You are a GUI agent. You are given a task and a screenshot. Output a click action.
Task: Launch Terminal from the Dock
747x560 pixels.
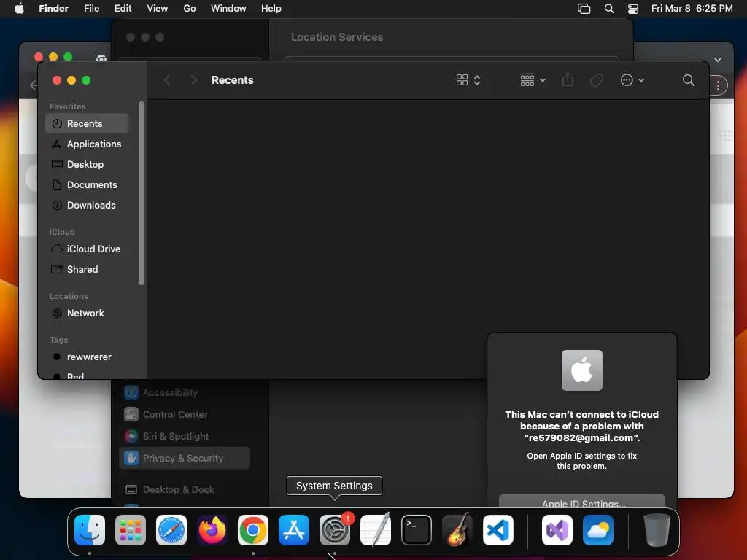417,530
